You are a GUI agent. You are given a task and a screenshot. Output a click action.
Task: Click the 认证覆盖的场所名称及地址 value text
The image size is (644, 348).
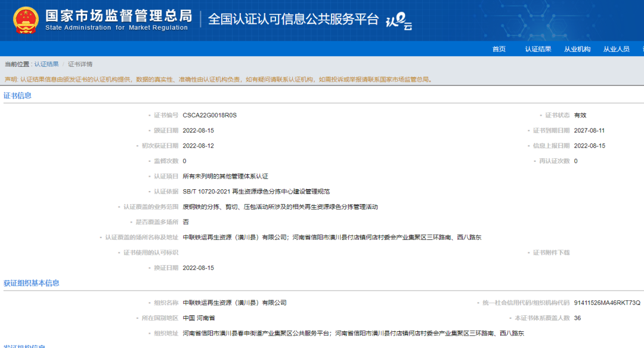[332, 237]
